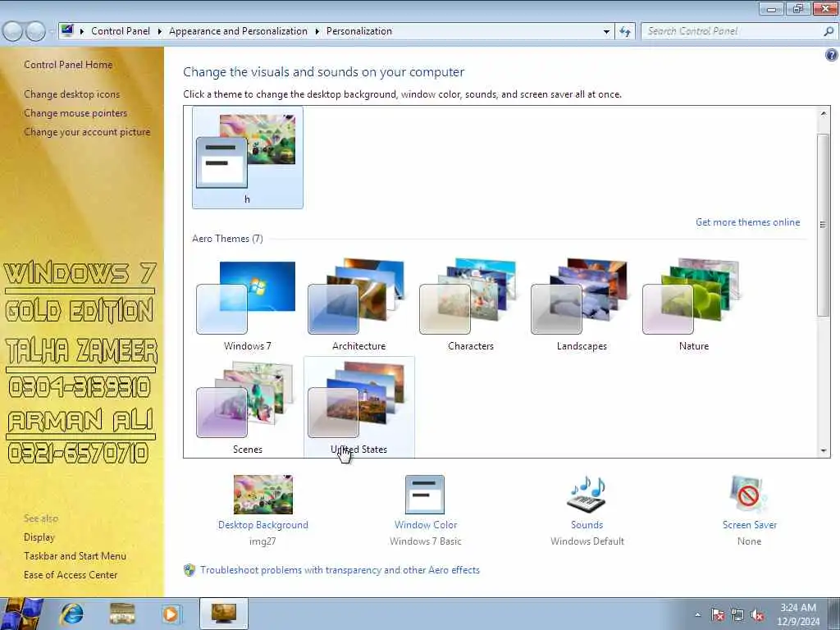Select the "h" custom theme thumbnail

(247, 157)
